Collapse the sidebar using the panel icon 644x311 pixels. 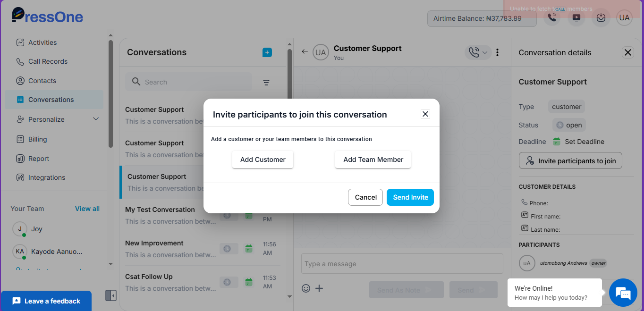pos(111,295)
